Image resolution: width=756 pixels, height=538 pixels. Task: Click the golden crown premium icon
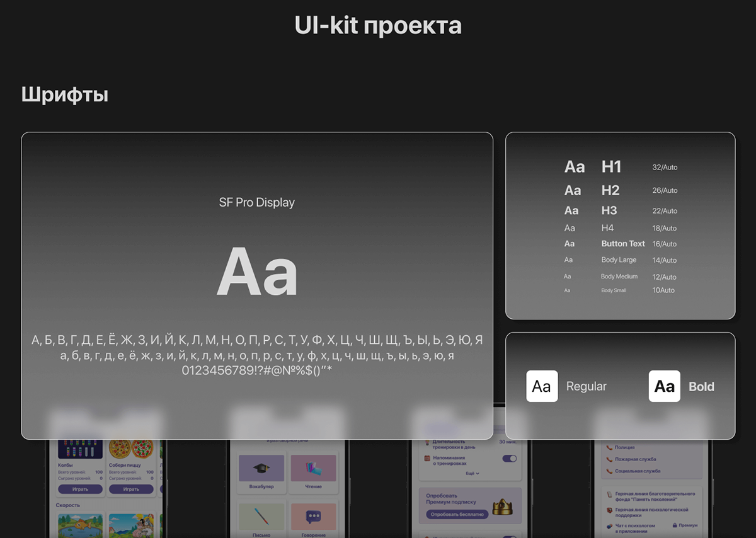(x=501, y=507)
